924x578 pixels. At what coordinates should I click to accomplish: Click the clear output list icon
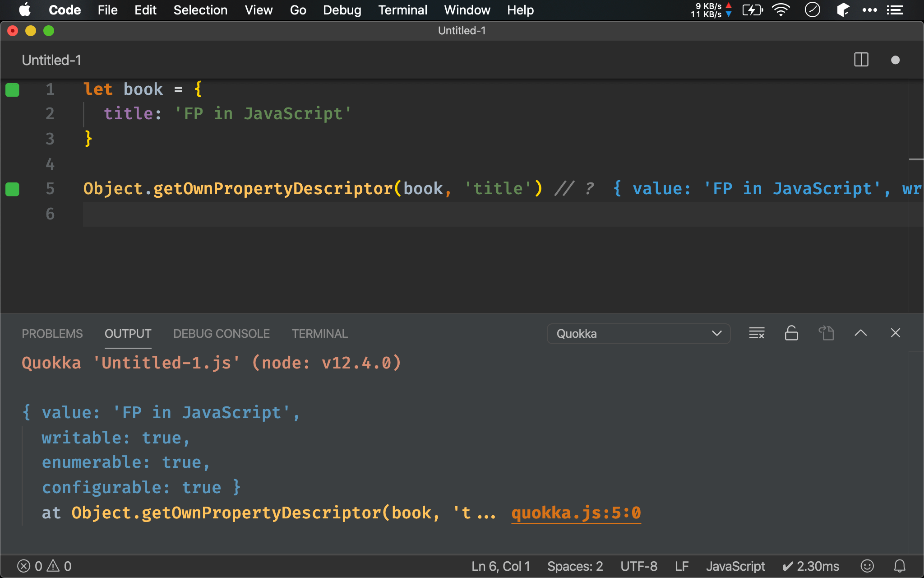[757, 333]
